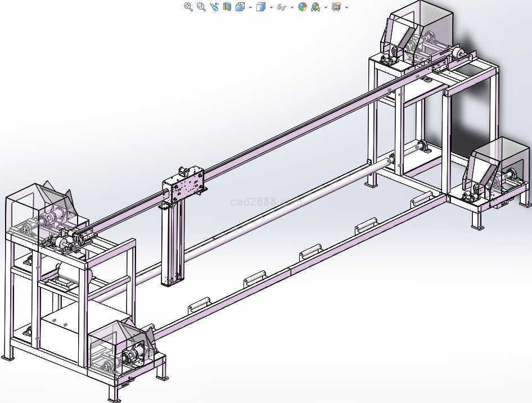Expand the View Settings dropdown arrow
This screenshot has height=403, width=532.
[346, 7]
